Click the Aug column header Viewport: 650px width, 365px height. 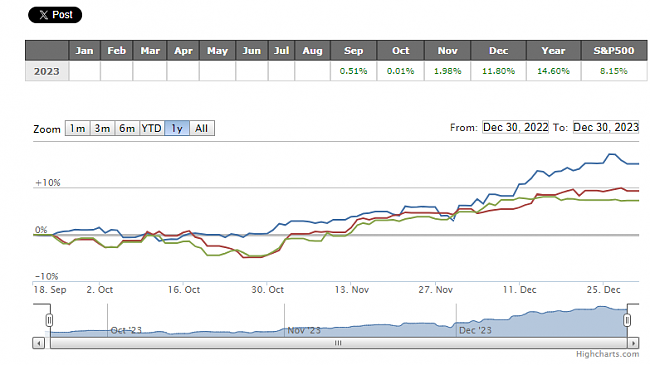click(313, 51)
